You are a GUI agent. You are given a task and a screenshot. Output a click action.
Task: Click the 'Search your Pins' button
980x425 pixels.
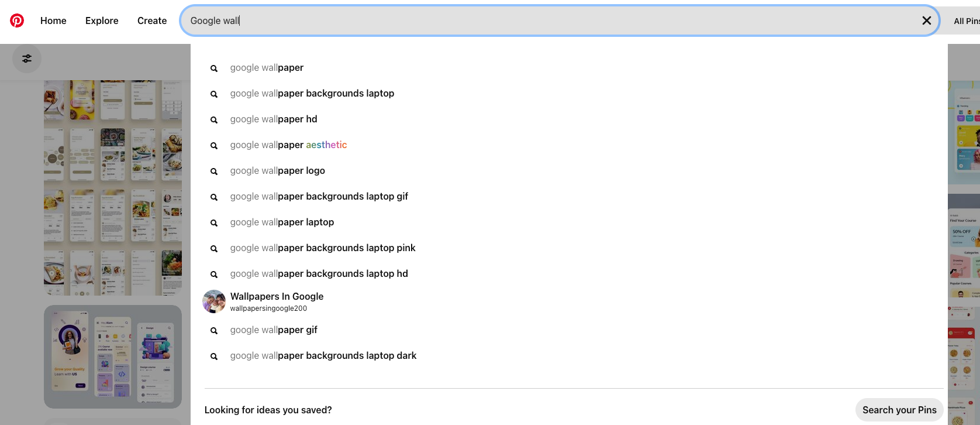[899, 410]
